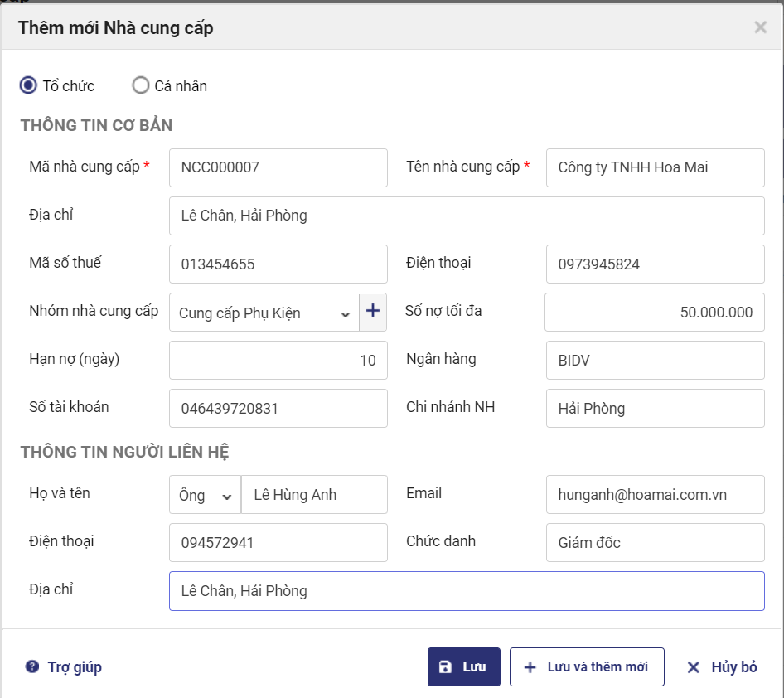Click the help question mark icon
Image resolution: width=784 pixels, height=698 pixels.
pyautogui.click(x=32, y=666)
